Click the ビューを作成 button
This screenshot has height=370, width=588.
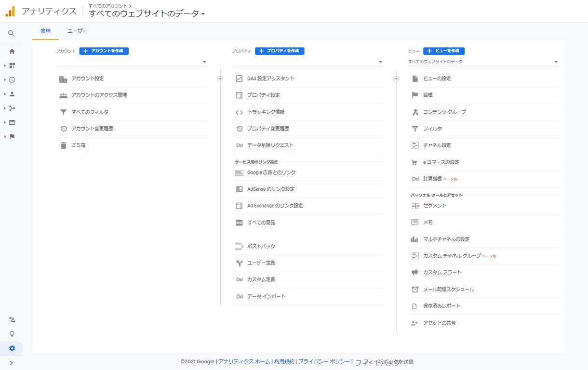[444, 51]
